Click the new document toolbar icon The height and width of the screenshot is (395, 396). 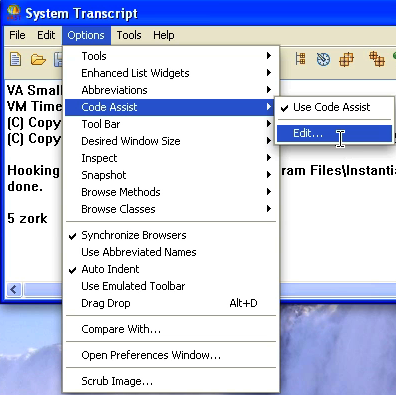click(15, 59)
